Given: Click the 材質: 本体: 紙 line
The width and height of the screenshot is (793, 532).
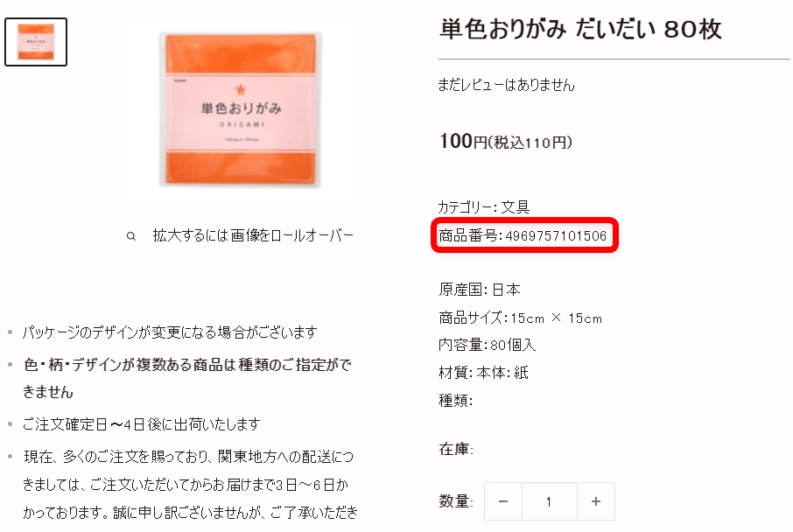Looking at the screenshot, I should click(x=483, y=373).
